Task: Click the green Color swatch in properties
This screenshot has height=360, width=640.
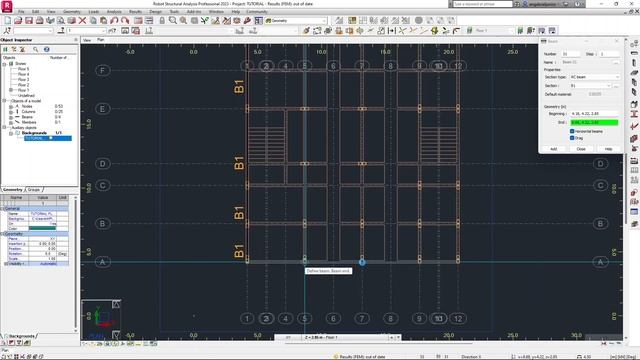Action: 42,229
